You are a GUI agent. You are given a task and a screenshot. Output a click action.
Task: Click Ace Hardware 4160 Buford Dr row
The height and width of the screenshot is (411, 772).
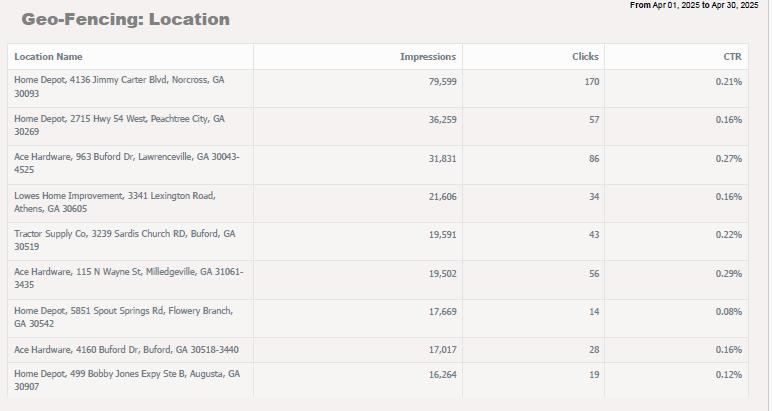(x=126, y=349)
